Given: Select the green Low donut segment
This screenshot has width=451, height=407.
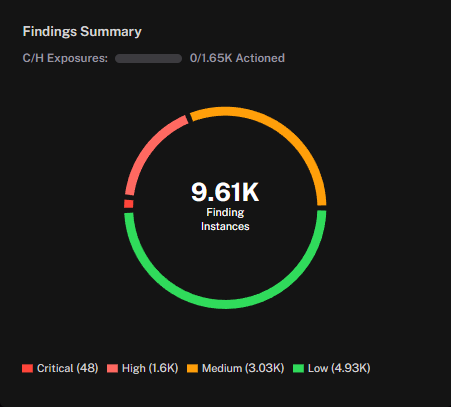Looking at the screenshot, I should [225, 303].
